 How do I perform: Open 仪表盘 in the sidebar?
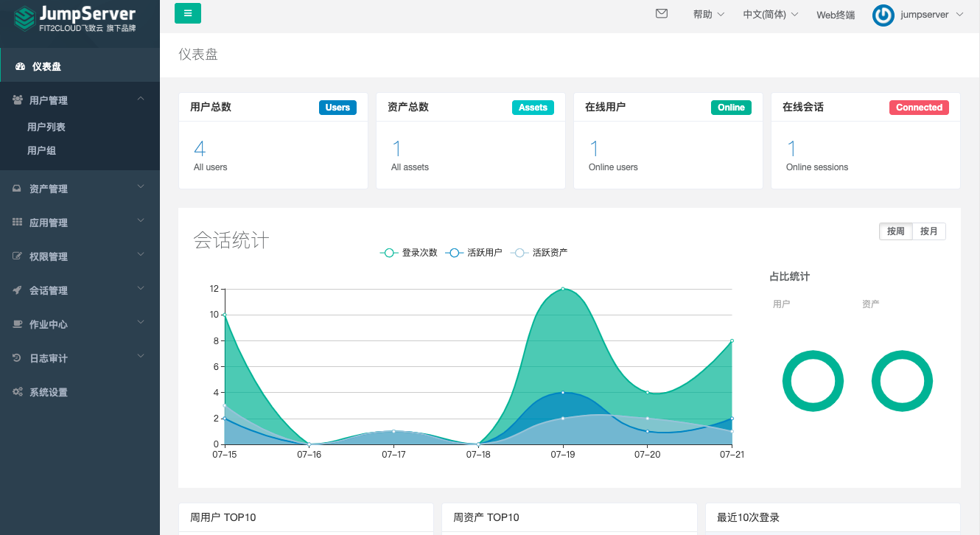coord(46,66)
